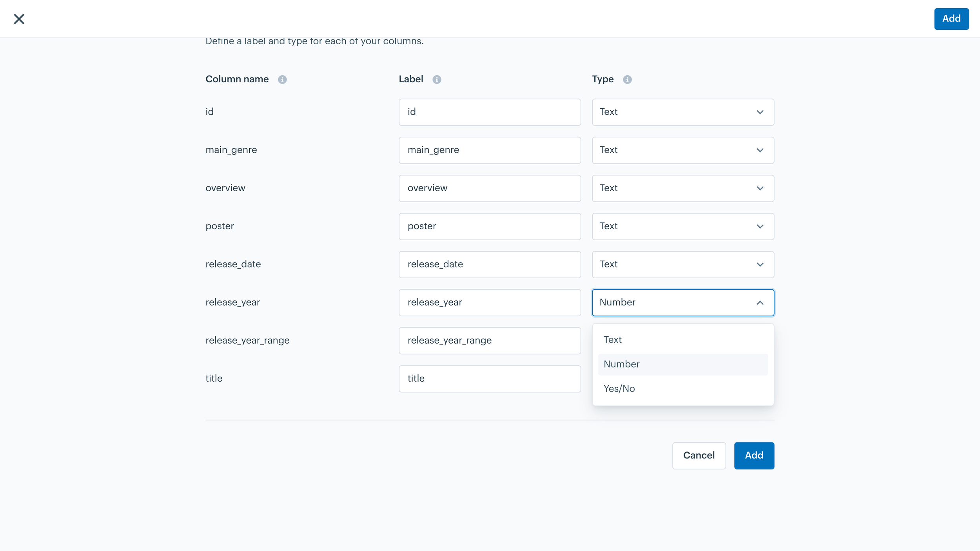The height and width of the screenshot is (551, 980).
Task: Open the Type dropdown for overview
Action: [x=683, y=188]
